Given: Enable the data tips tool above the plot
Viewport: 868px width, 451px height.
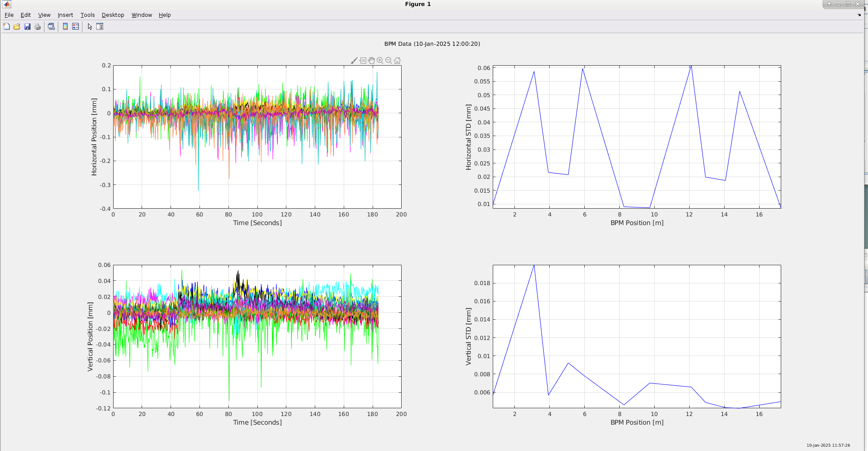Looking at the screenshot, I should point(363,60).
